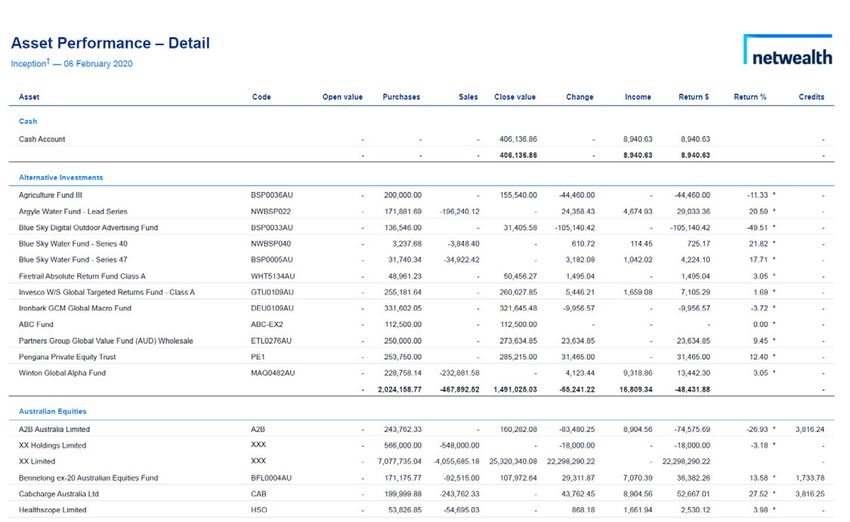The width and height of the screenshot is (850, 522).
Task: Click the Close value column header
Action: [514, 97]
